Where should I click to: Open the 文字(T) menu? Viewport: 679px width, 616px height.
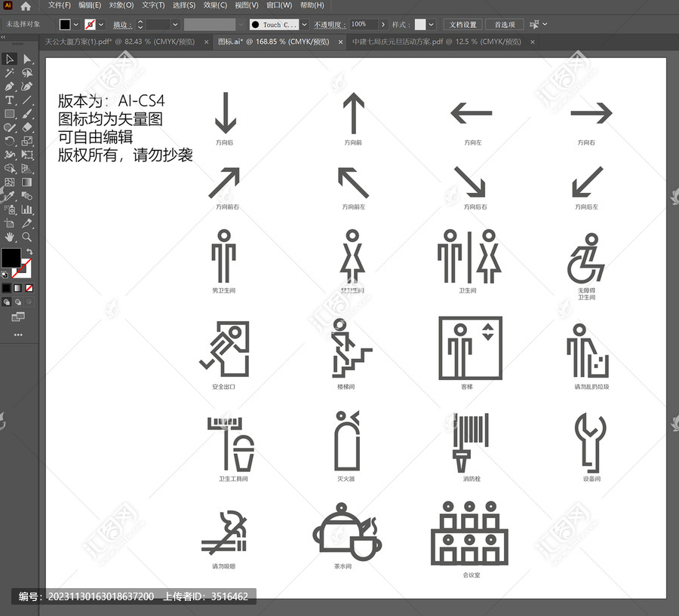click(x=153, y=5)
